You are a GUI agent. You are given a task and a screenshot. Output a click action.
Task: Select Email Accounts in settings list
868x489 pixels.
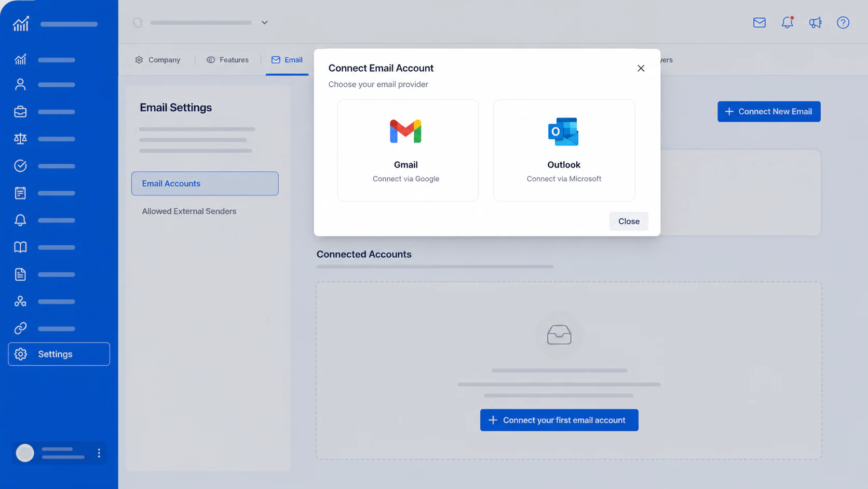coord(205,183)
